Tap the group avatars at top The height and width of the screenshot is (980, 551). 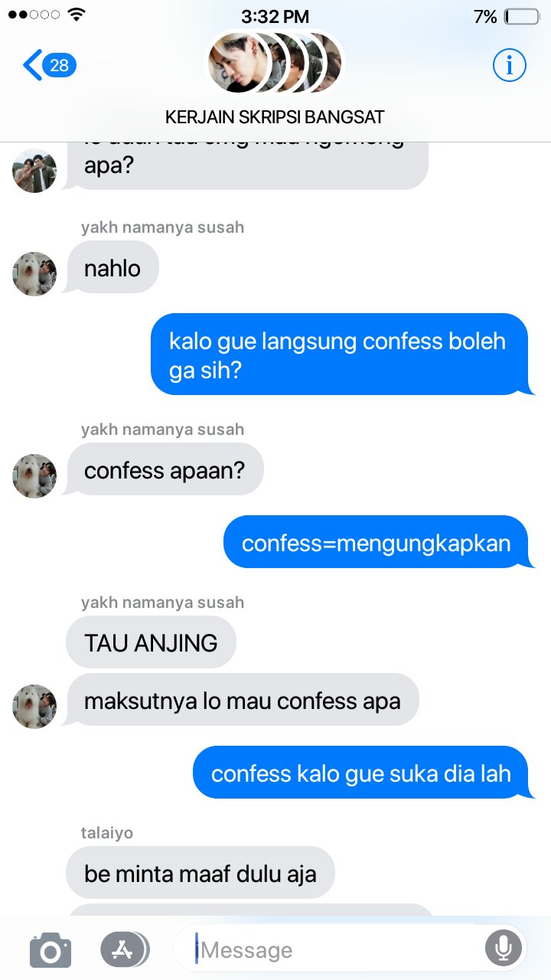coord(275,63)
